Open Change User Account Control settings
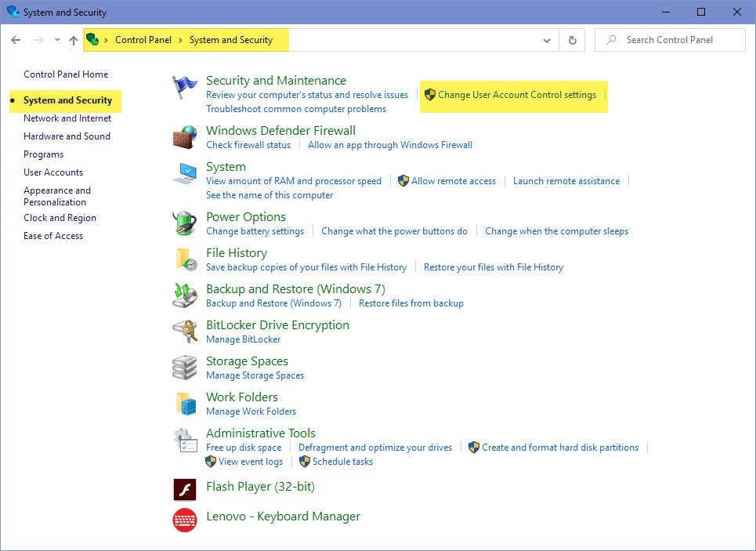This screenshot has height=551, width=756. tap(517, 95)
